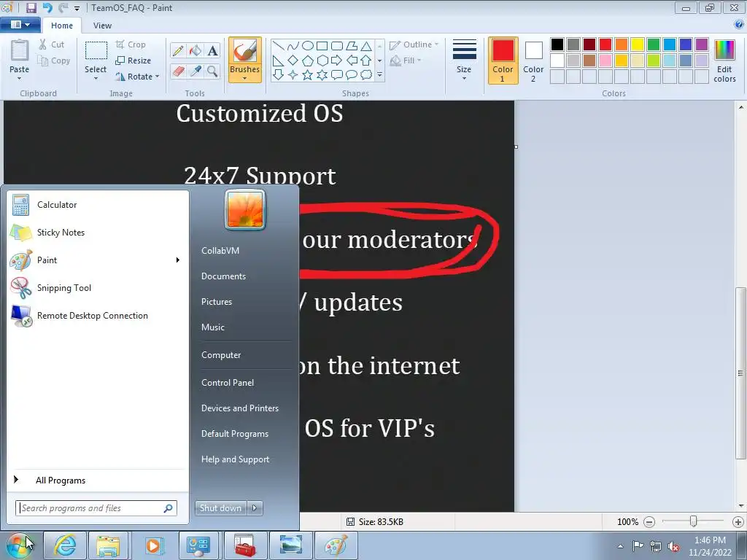
Task: Click the Select rectangle tool icon
Action: click(96, 51)
